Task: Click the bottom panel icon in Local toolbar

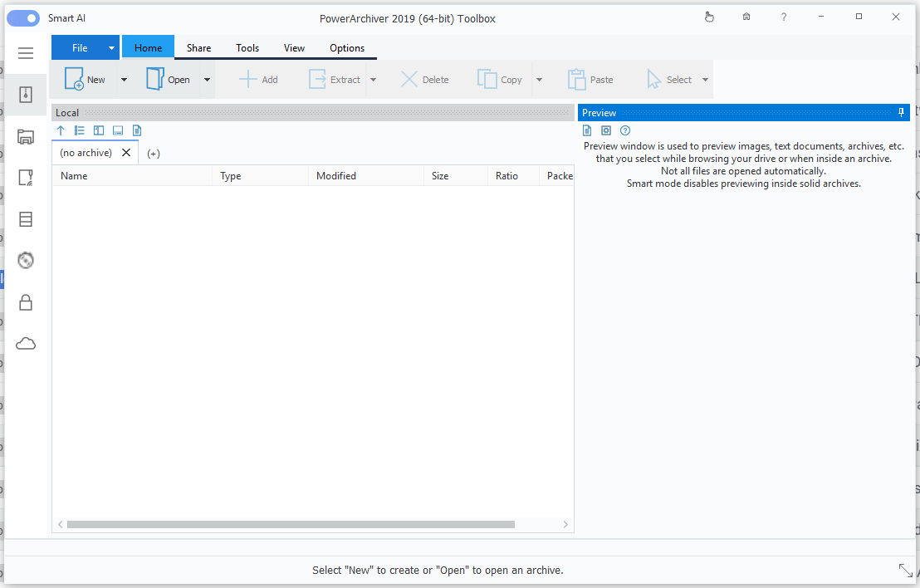Action: (x=118, y=130)
